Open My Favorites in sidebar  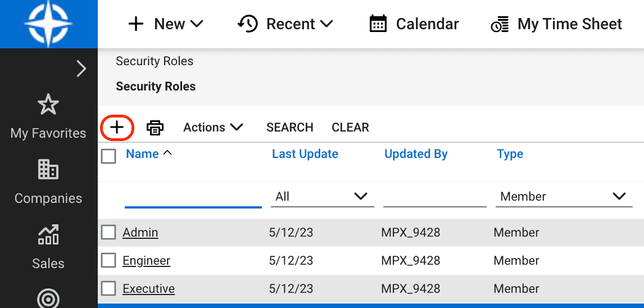click(x=48, y=116)
